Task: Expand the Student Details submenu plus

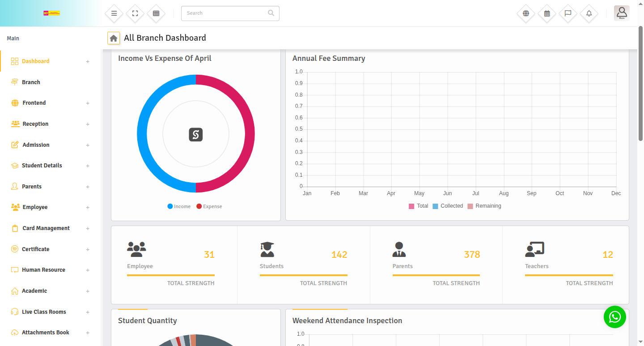Action: [88, 166]
